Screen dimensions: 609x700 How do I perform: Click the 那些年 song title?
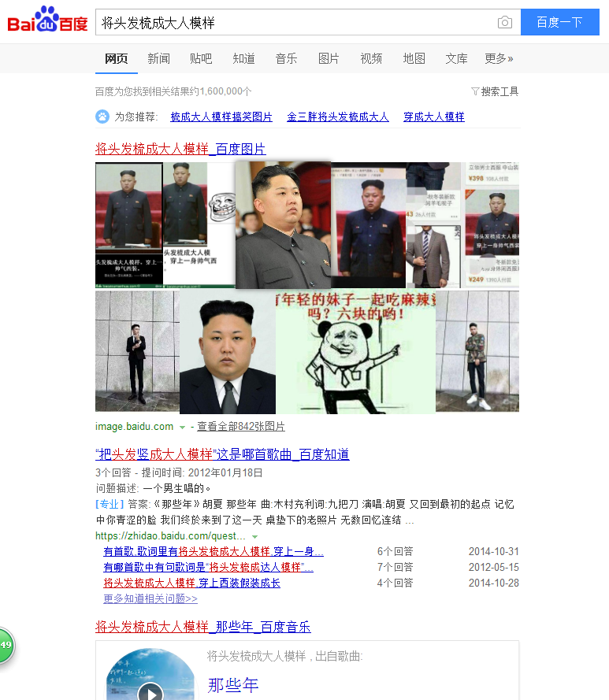(x=232, y=685)
